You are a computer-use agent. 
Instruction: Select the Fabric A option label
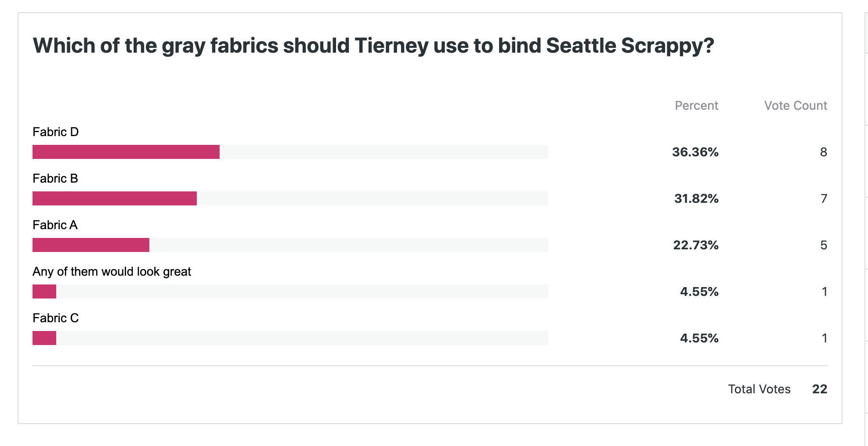55,225
